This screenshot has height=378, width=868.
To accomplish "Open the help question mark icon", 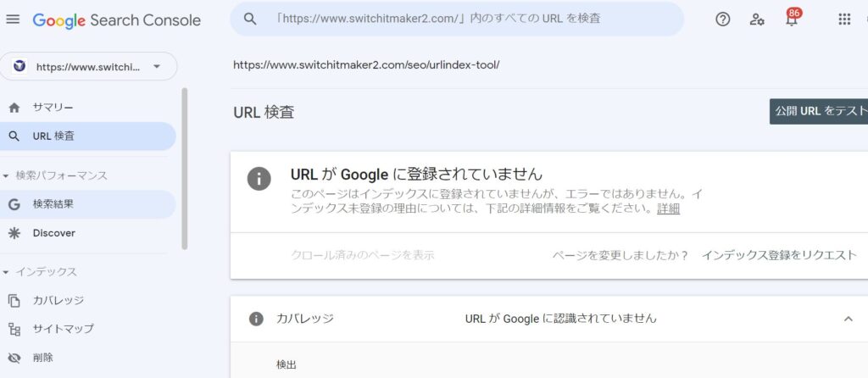I will [722, 19].
